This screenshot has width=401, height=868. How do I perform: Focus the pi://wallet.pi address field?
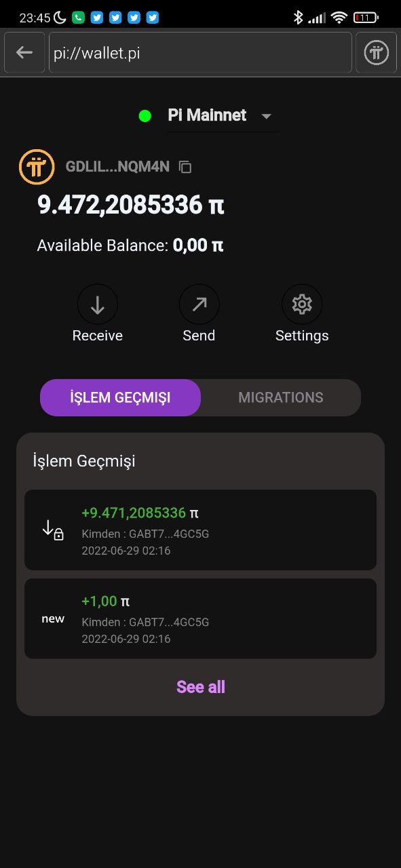pos(200,52)
